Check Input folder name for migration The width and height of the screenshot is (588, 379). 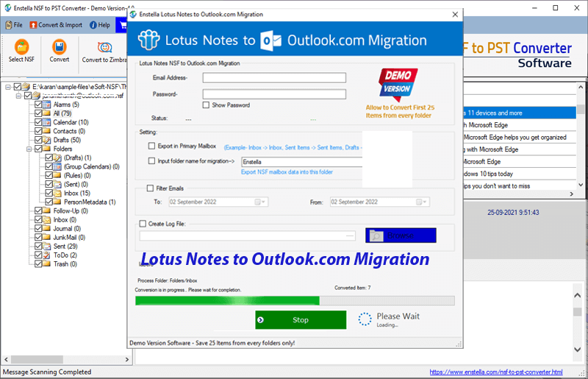(x=151, y=160)
